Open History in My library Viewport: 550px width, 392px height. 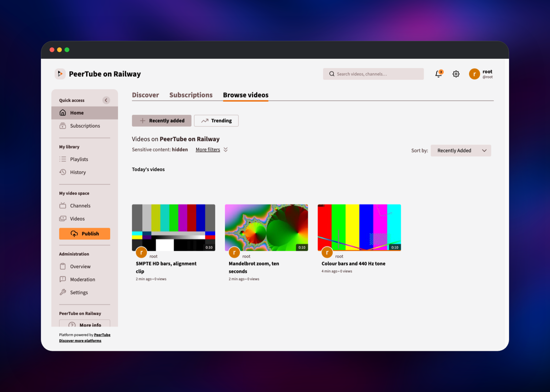pyautogui.click(x=85, y=172)
